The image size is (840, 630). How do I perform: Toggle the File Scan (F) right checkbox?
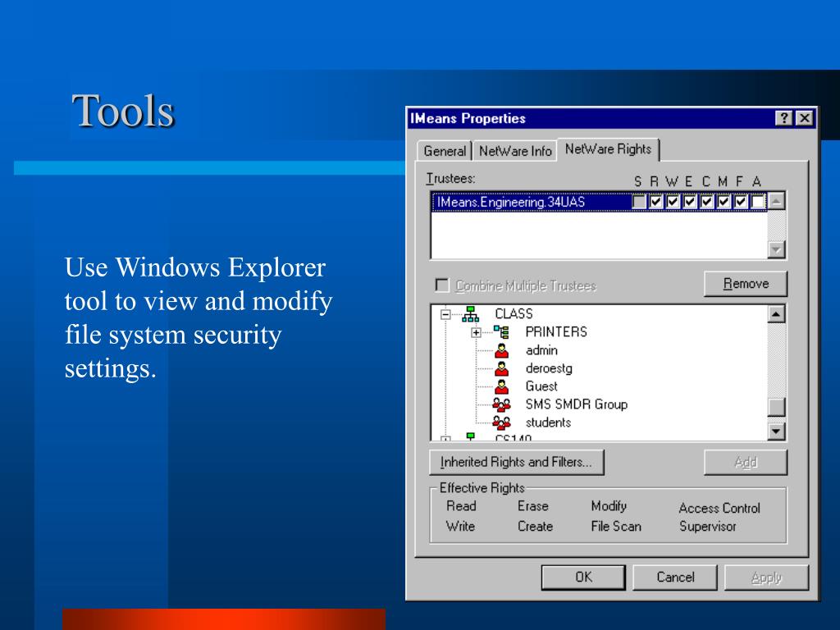click(741, 202)
